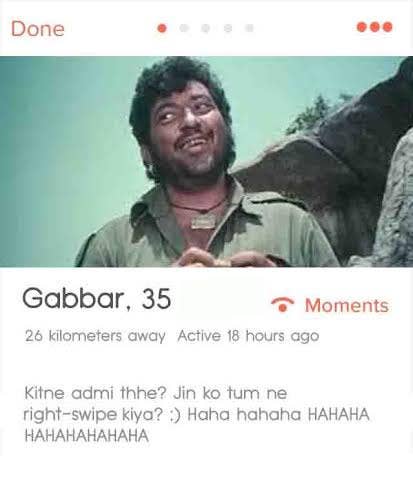Click the Moments eye-shaped icon
Viewport: 413px width, 479px height.
[x=282, y=305]
